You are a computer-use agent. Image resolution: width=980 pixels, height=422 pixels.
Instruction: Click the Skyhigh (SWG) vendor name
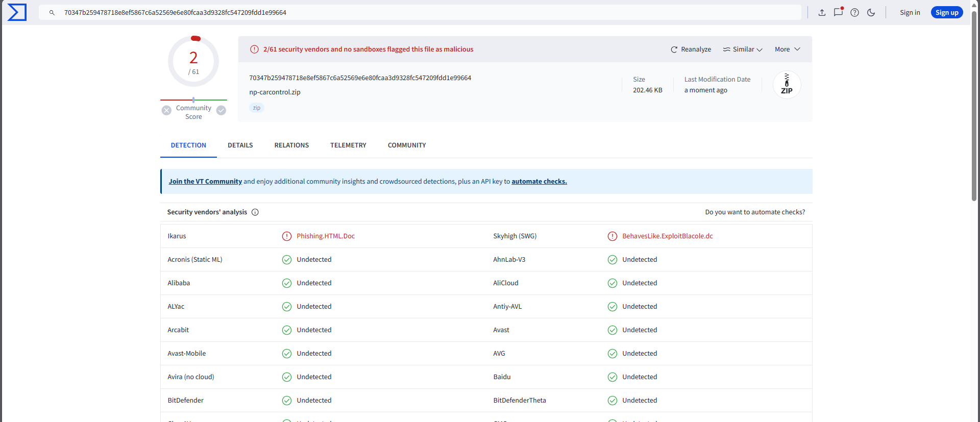[514, 236]
